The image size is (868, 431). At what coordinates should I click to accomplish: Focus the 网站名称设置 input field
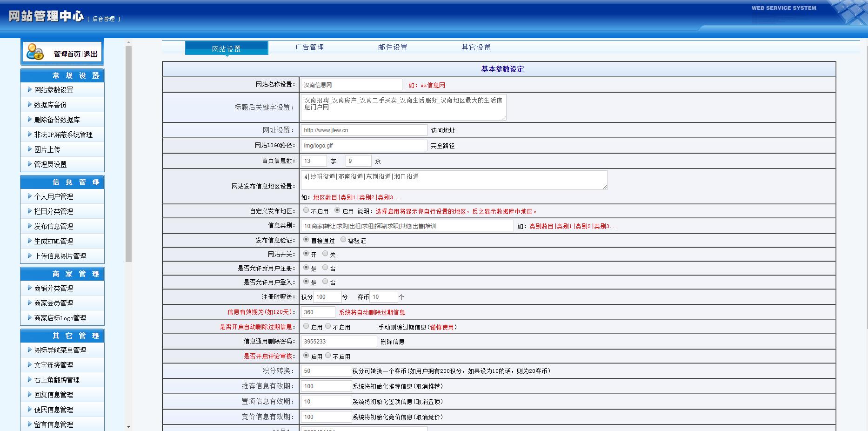[x=351, y=85]
